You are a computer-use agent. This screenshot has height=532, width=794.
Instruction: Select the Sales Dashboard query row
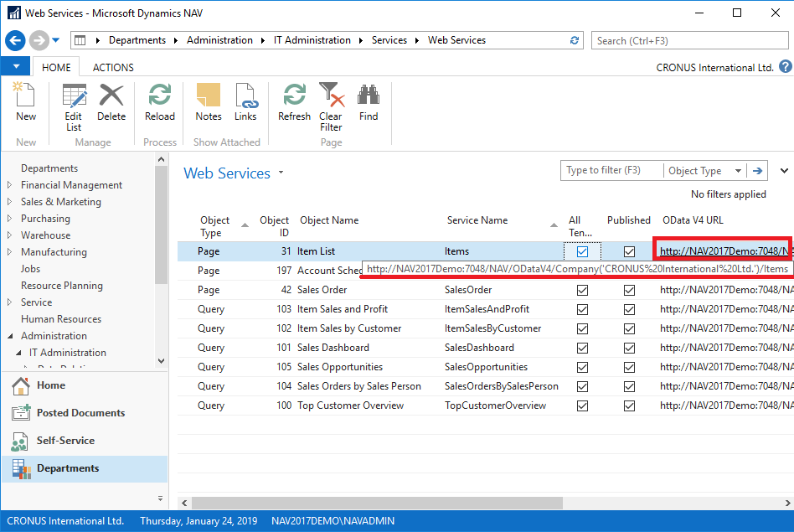click(x=485, y=348)
